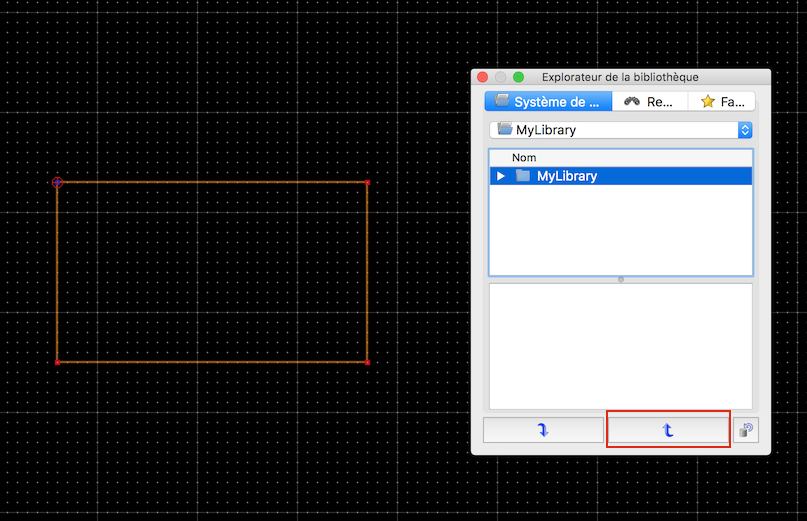This screenshot has height=521, width=807.
Task: Zoom the library explorer with green button
Action: coord(518,77)
